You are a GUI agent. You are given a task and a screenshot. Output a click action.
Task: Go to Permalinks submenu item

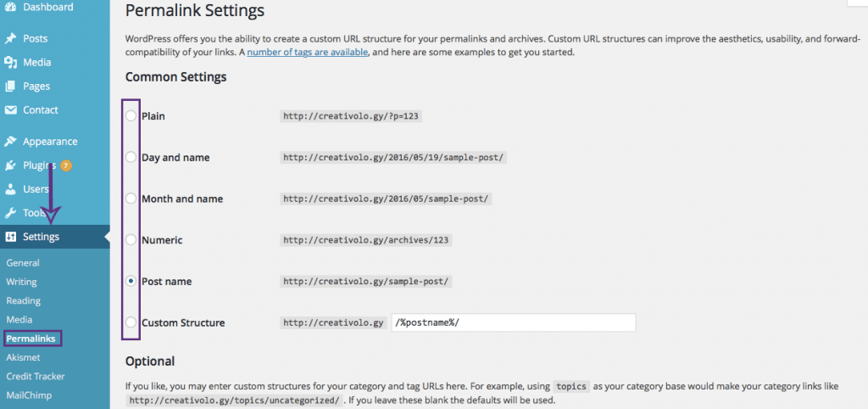coord(31,338)
